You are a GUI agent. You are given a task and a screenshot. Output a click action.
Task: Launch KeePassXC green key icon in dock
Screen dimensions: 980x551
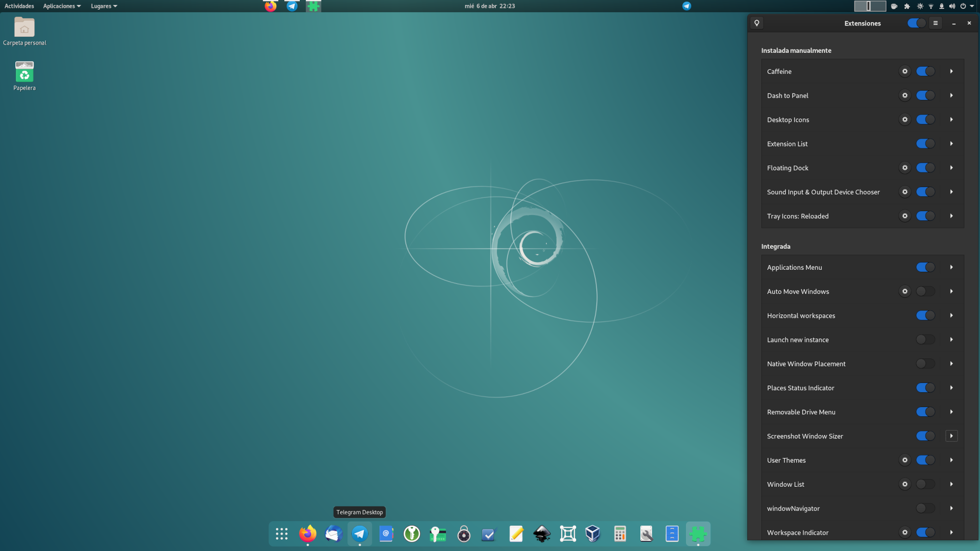412,534
